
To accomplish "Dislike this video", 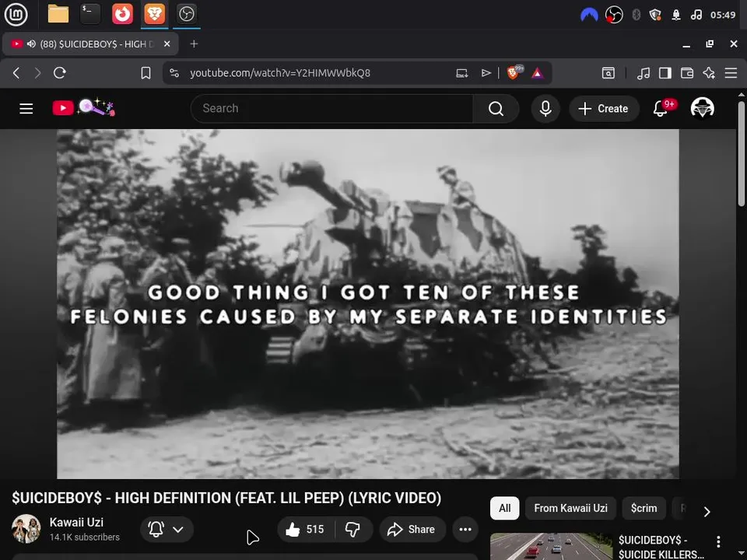I will 353,529.
